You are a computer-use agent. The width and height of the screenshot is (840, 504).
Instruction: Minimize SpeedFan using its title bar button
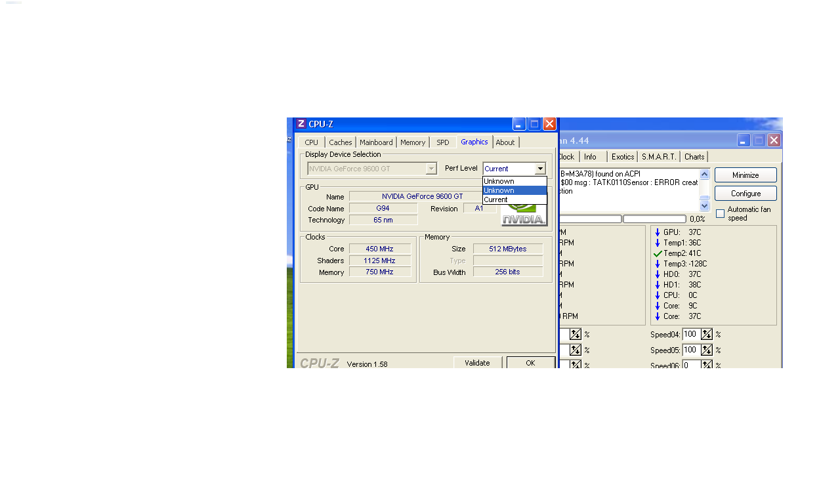coord(744,140)
